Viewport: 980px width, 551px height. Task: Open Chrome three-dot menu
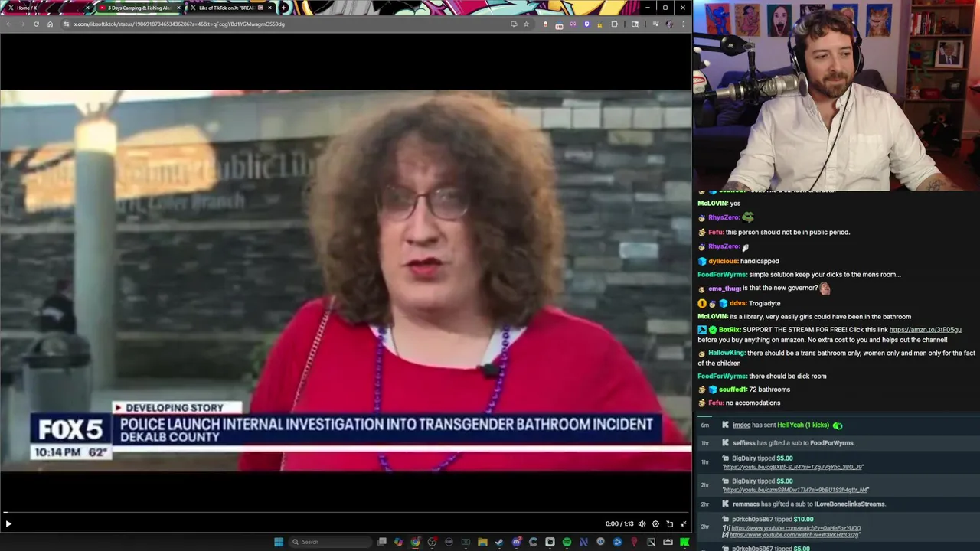tap(683, 24)
